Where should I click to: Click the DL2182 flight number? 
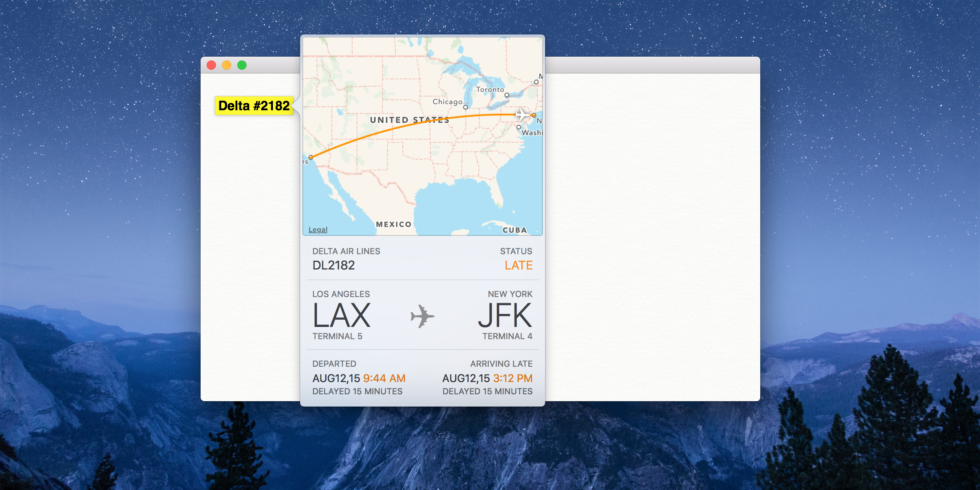pos(333,265)
